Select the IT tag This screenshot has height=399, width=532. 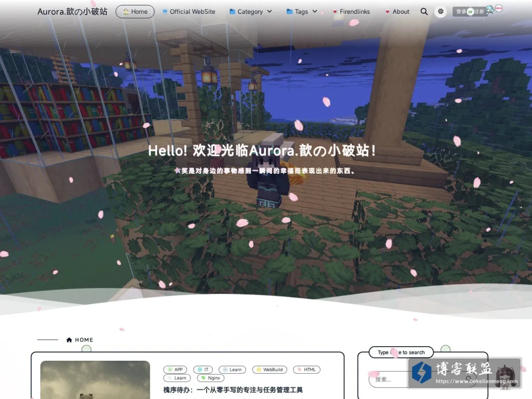(x=203, y=369)
